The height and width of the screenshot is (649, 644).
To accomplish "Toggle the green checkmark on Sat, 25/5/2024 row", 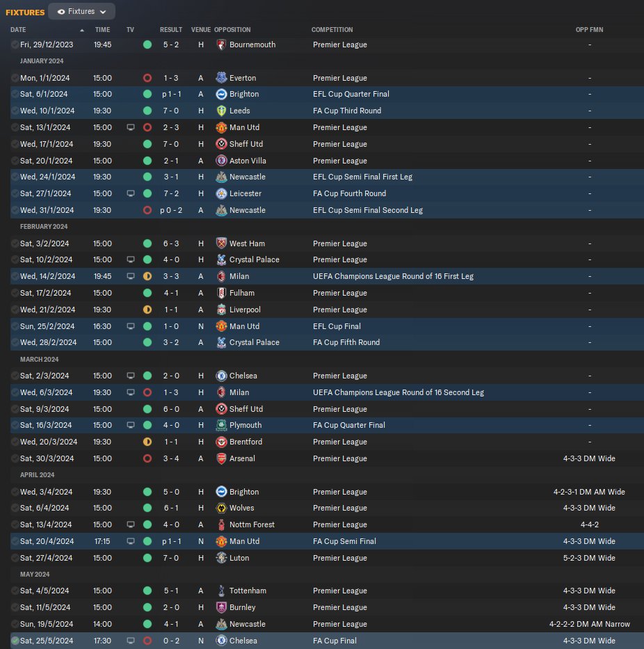I will click(x=15, y=641).
